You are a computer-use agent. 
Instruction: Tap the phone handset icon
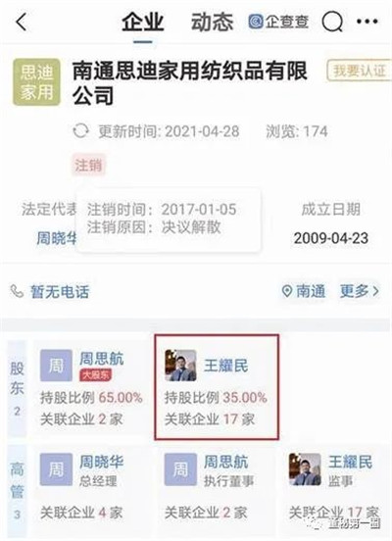point(17,291)
